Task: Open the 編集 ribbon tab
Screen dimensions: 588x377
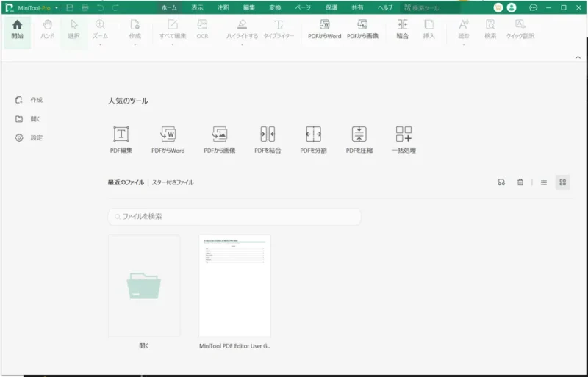Action: tap(249, 7)
